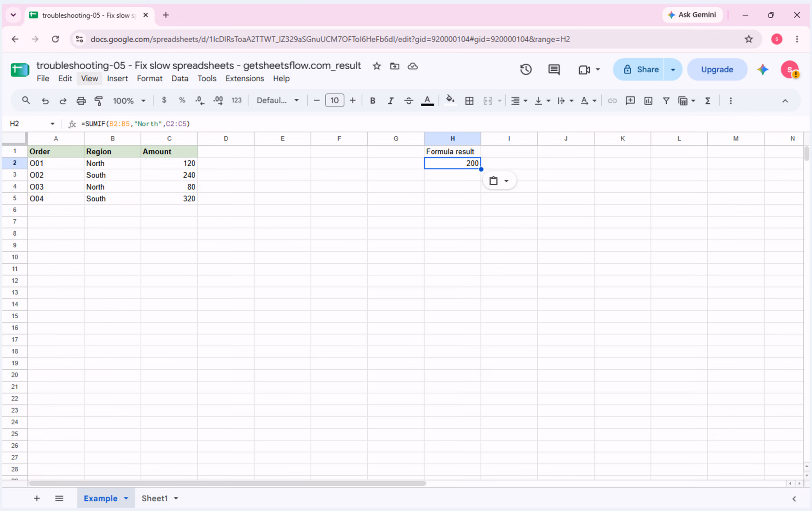The image size is (812, 511).
Task: Click the Name box showing H2
Action: tap(32, 124)
